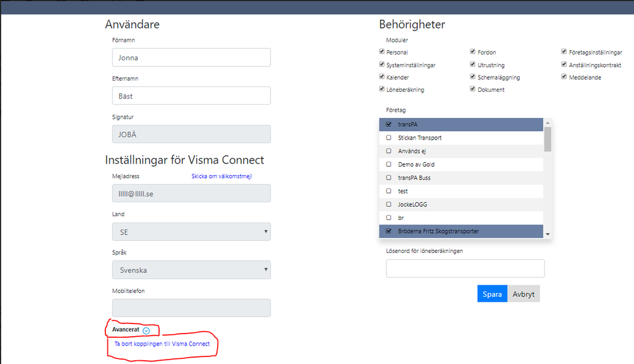
Task: Click the Avbryt button
Action: click(x=524, y=294)
